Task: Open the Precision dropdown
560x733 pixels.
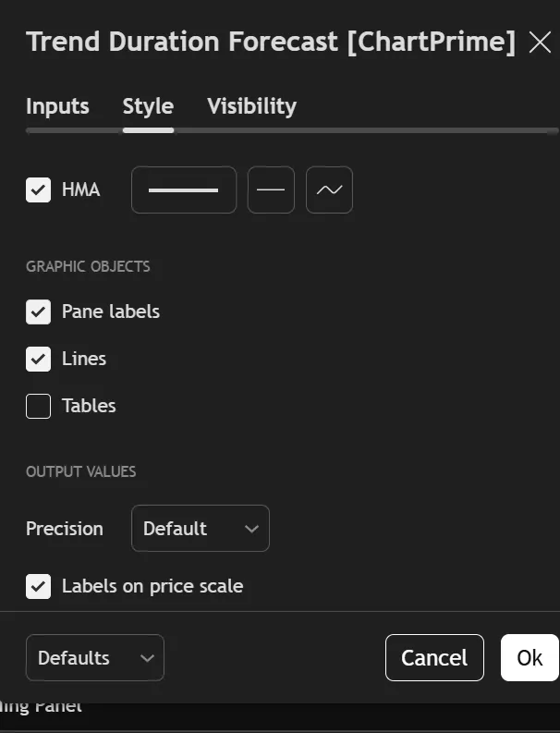Action: point(200,529)
